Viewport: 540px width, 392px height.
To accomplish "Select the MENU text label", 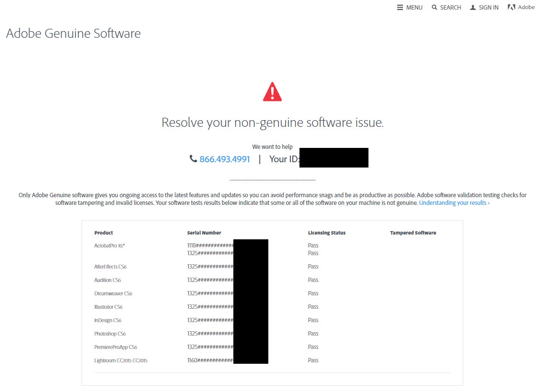I will tap(414, 8).
